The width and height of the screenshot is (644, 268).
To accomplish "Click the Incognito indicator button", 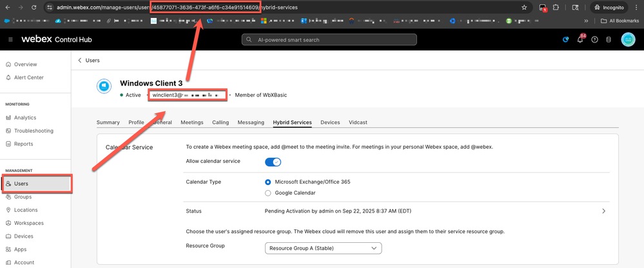I will coord(609,7).
